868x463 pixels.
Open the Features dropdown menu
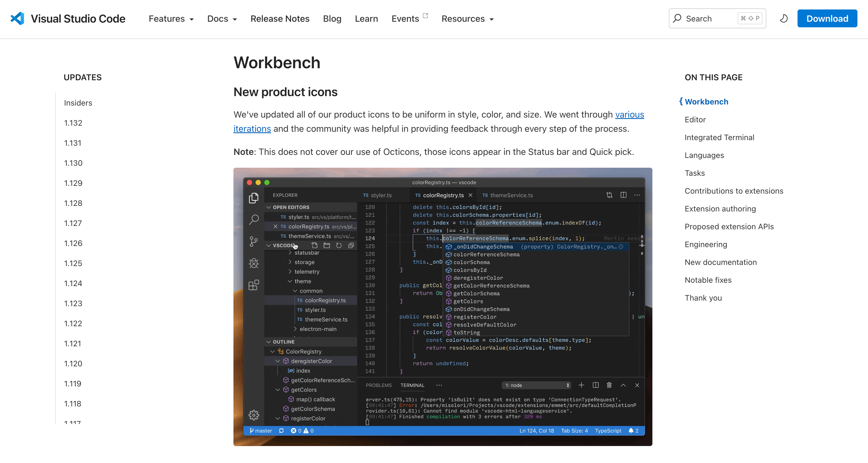(171, 19)
